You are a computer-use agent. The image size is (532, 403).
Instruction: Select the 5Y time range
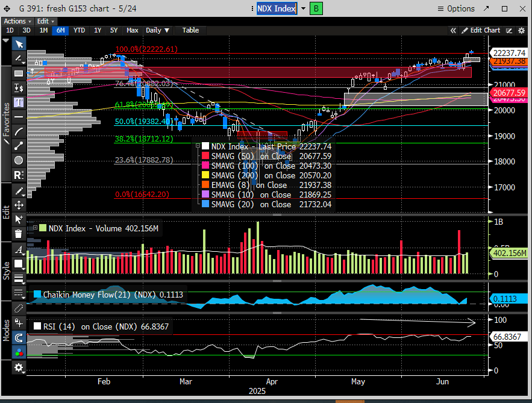114,30
